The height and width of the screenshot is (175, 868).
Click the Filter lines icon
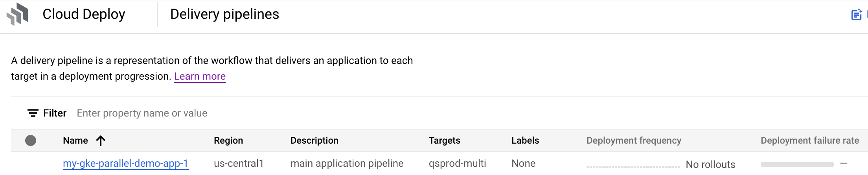click(33, 113)
